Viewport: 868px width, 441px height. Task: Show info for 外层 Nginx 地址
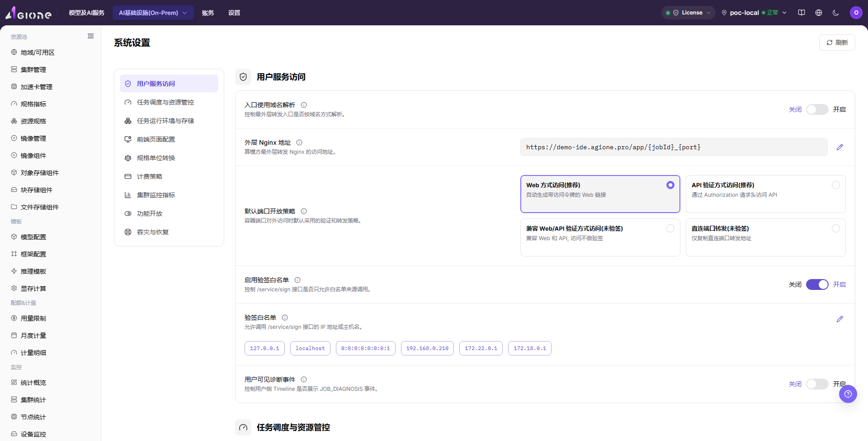(299, 142)
